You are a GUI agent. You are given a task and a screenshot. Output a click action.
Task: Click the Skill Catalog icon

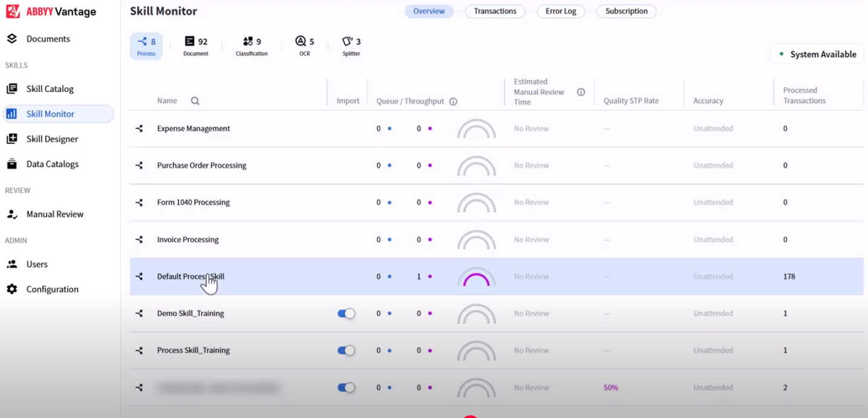(x=11, y=89)
